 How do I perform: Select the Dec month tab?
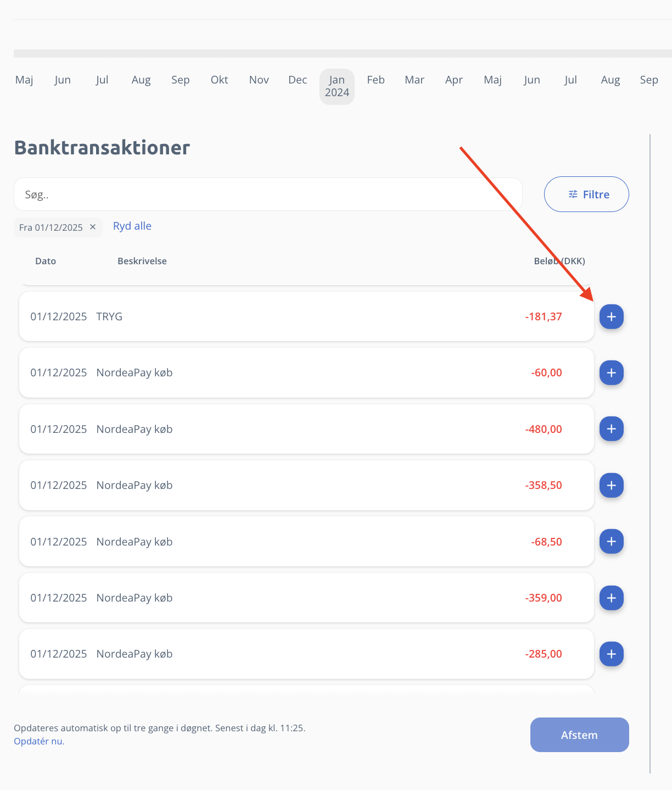point(298,80)
